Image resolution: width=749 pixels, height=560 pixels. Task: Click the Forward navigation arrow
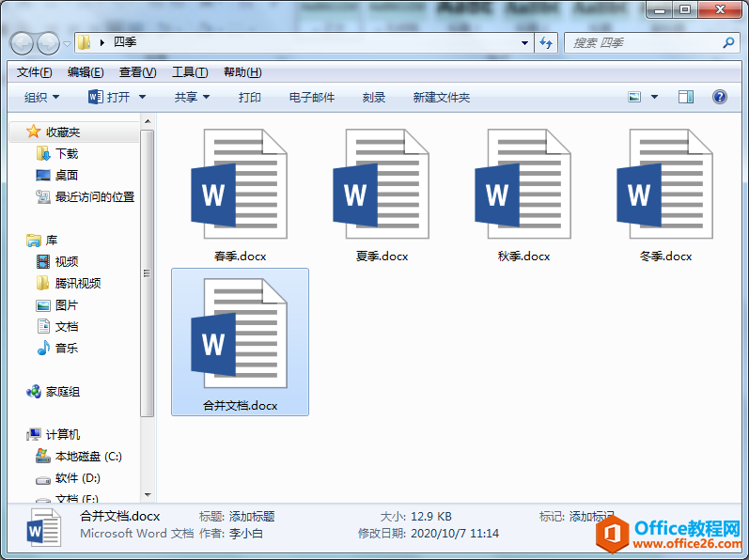[x=48, y=44]
